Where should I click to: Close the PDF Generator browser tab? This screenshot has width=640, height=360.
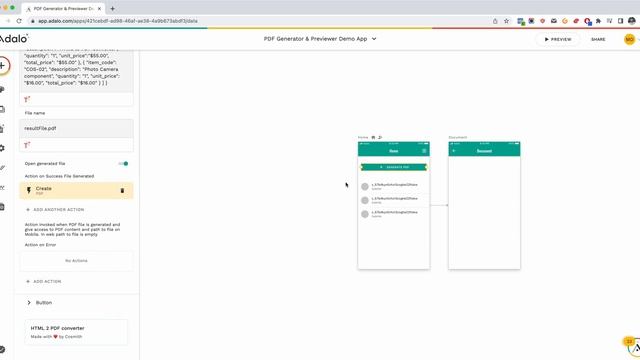pos(99,9)
